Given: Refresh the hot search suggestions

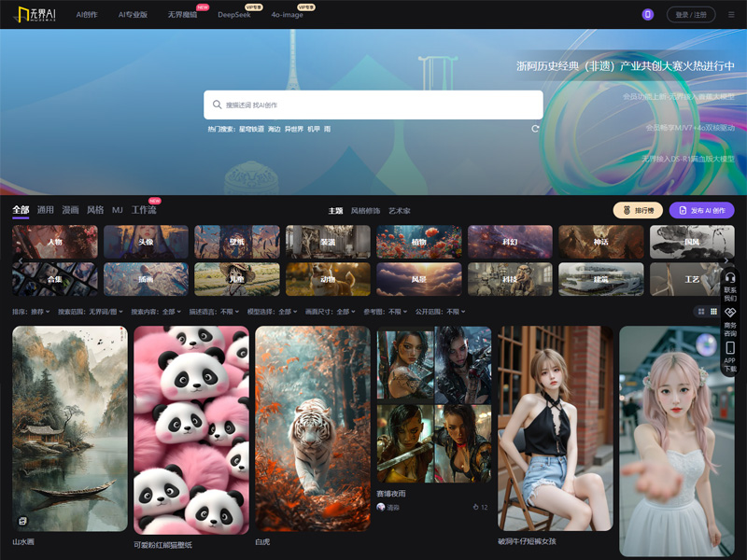Looking at the screenshot, I should tap(535, 129).
